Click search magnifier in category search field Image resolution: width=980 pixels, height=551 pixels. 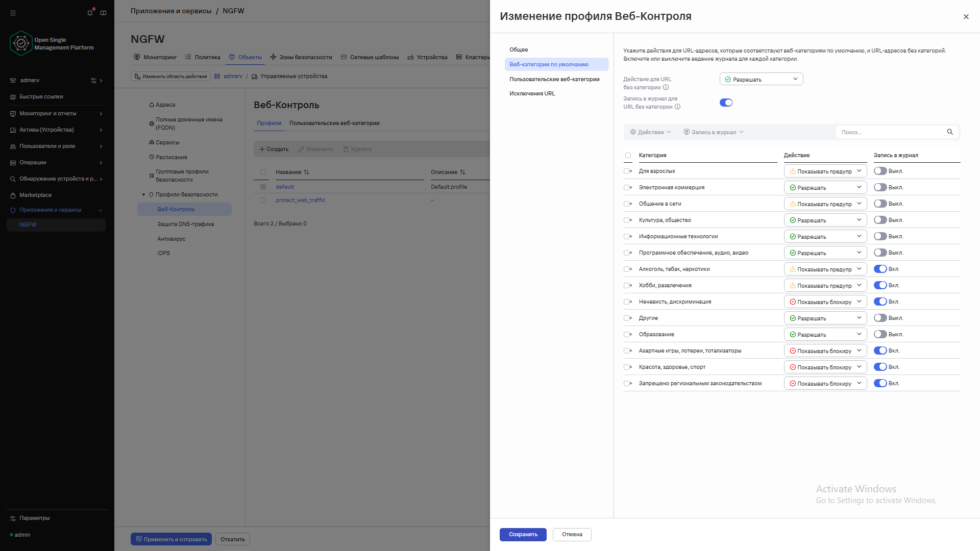[950, 132]
